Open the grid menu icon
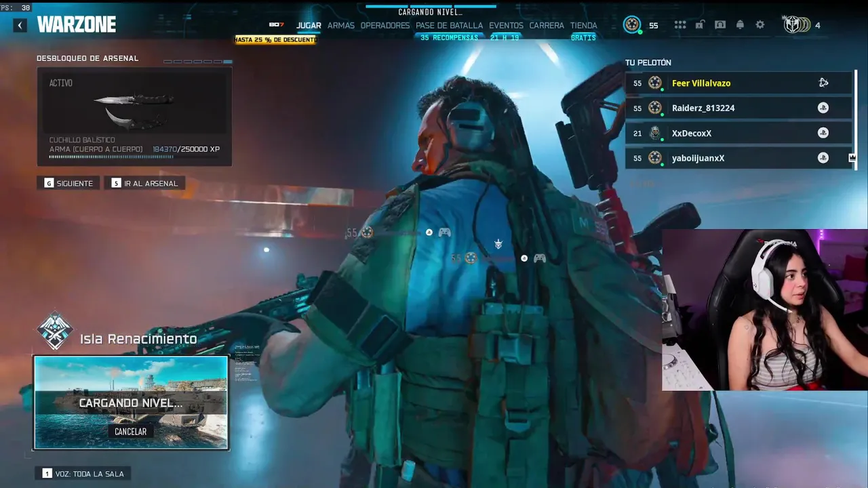Image resolution: width=868 pixels, height=488 pixels. [x=680, y=25]
